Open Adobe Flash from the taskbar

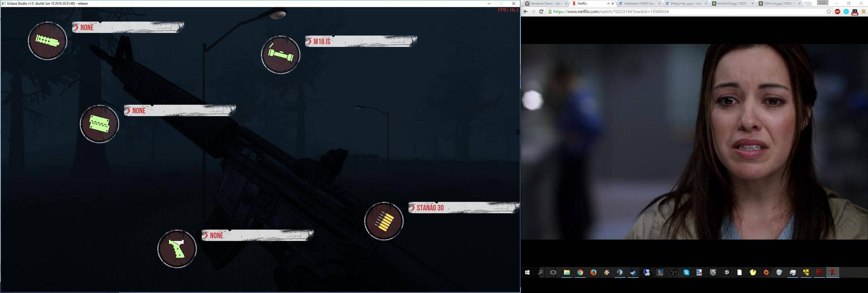(x=819, y=273)
